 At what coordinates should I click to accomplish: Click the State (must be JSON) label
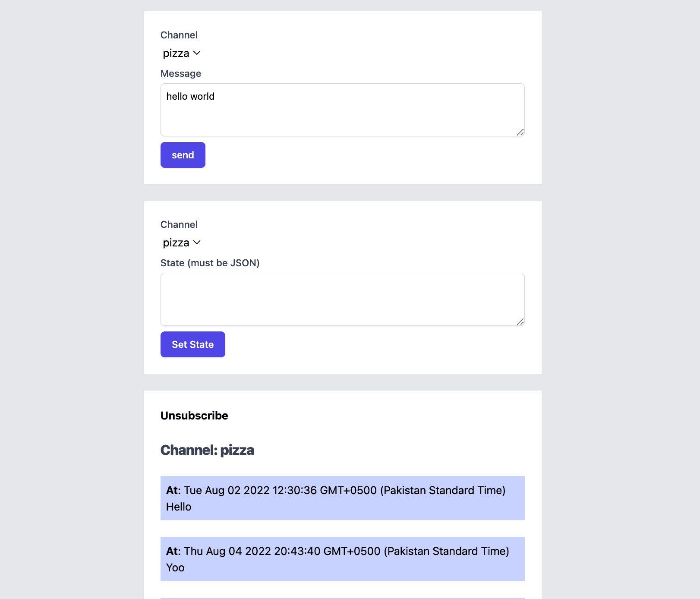[210, 262]
